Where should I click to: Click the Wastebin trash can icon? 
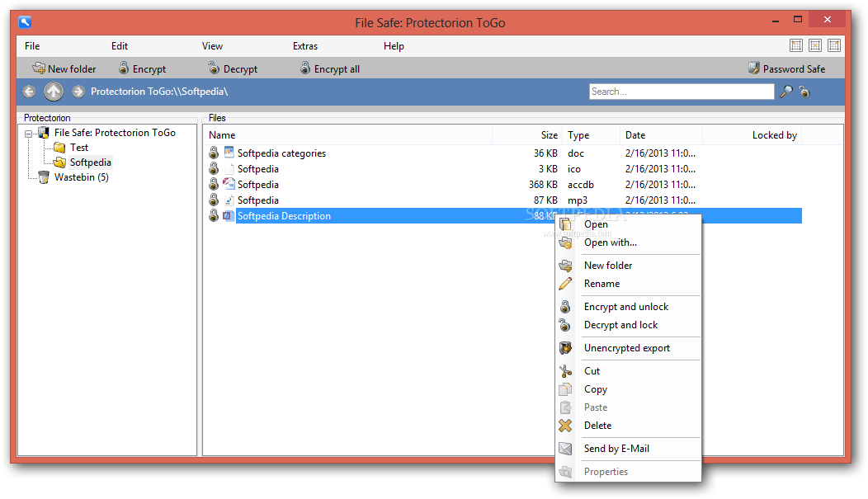coord(43,177)
